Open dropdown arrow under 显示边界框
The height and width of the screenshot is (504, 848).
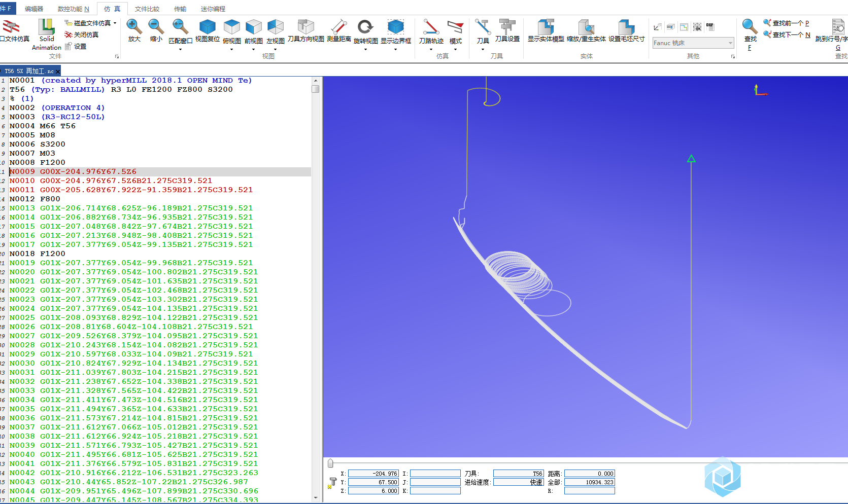(x=396, y=49)
